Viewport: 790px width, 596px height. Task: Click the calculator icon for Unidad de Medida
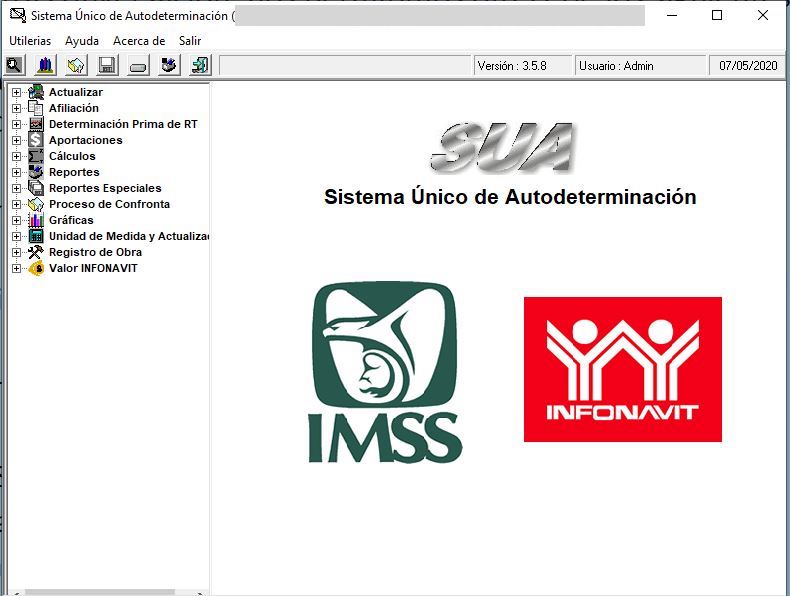36,236
